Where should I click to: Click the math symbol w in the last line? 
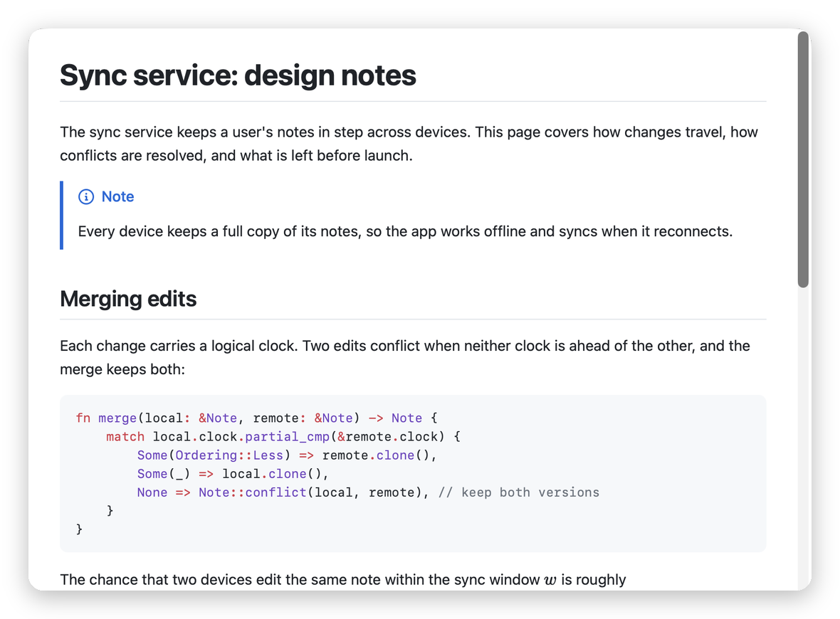click(x=550, y=581)
